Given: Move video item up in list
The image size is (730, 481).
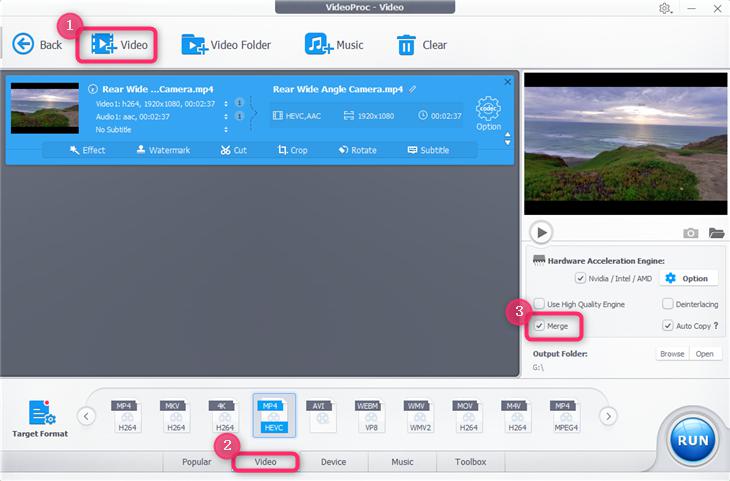Looking at the screenshot, I should tap(507, 135).
